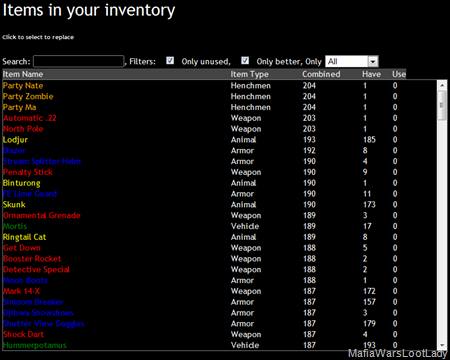This screenshot has width=450, height=360.
Task: Click Have value 179 in Shutter View Goggles row
Action: coord(369,324)
